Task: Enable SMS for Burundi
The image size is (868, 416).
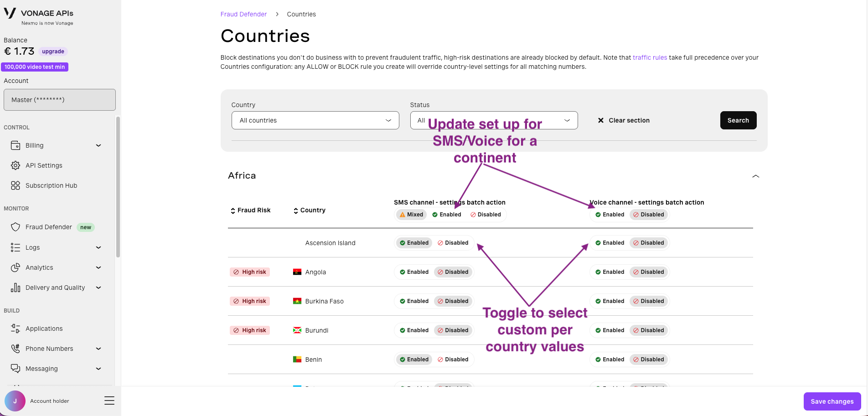Action: click(x=414, y=330)
